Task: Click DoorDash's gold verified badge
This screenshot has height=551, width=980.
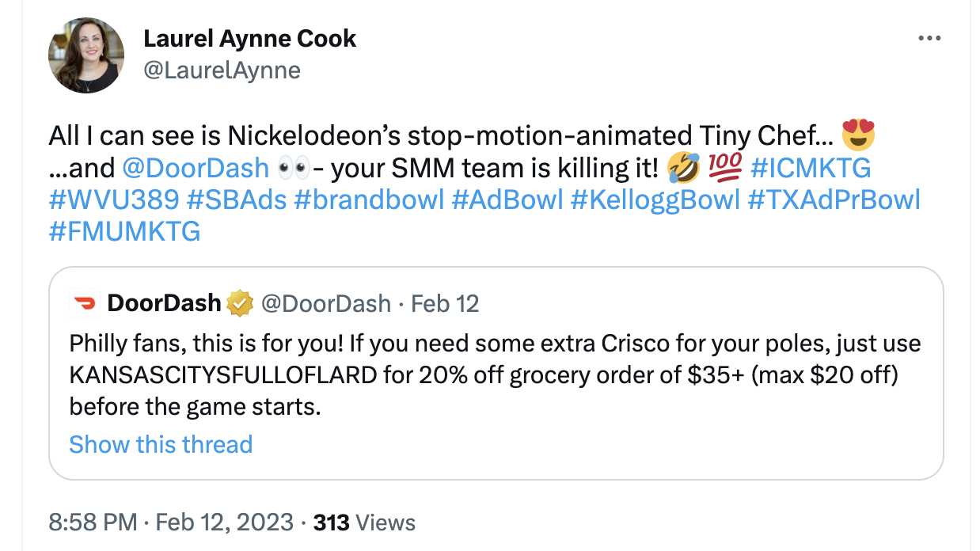Action: (239, 303)
